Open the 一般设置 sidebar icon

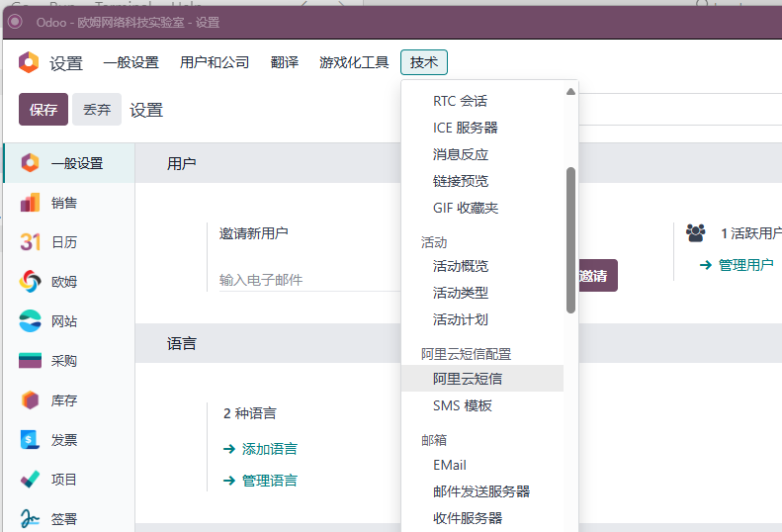point(30,163)
